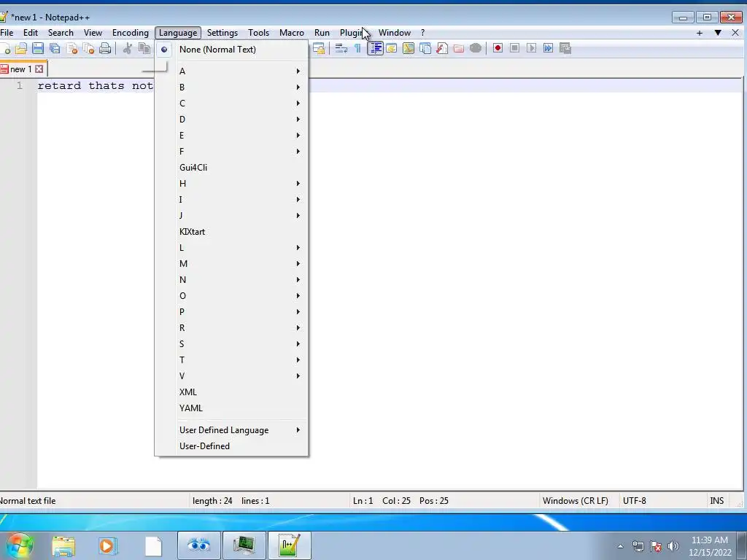
Task: Open the Document List toolbar icon
Action: 425,48
